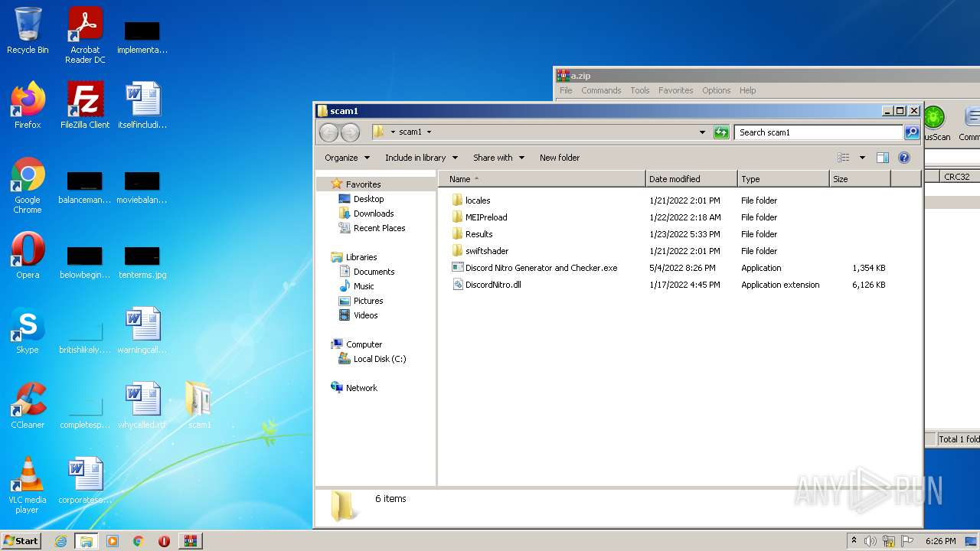Screen dimensions: 980x551
Task: Go back in Explorer navigation
Action: tap(328, 132)
